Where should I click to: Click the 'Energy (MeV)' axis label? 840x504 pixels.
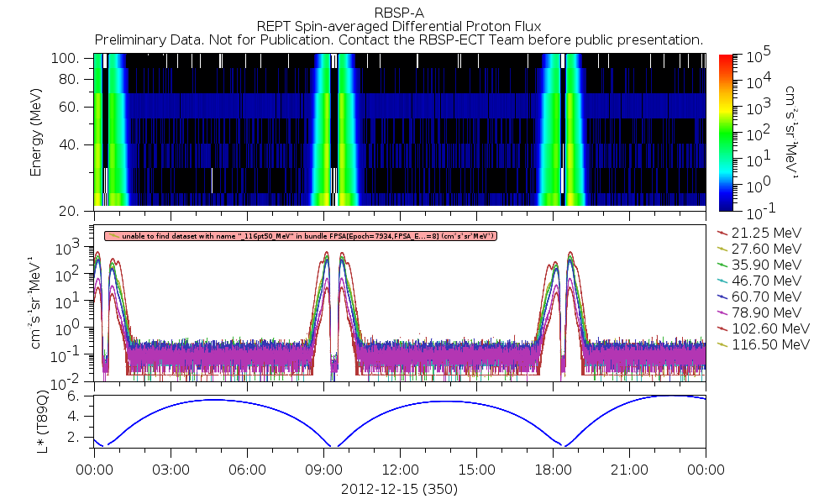[x=36, y=134]
